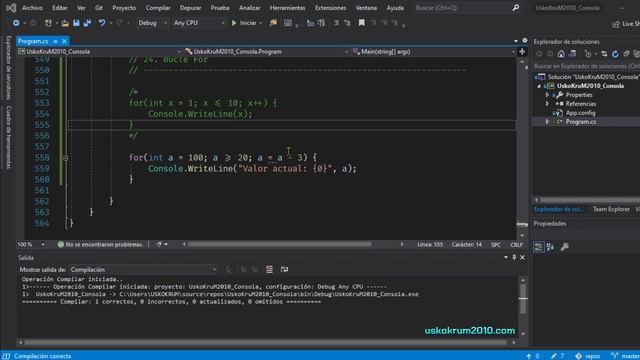This screenshot has height=360, width=640.
Task: Click the save all files icon
Action: click(x=87, y=23)
